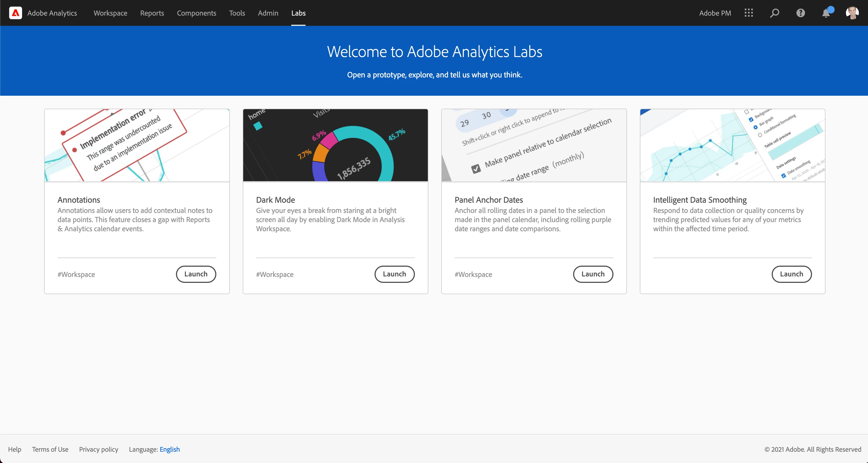Launch the Annotations prototype
This screenshot has width=868, height=463.
point(196,274)
